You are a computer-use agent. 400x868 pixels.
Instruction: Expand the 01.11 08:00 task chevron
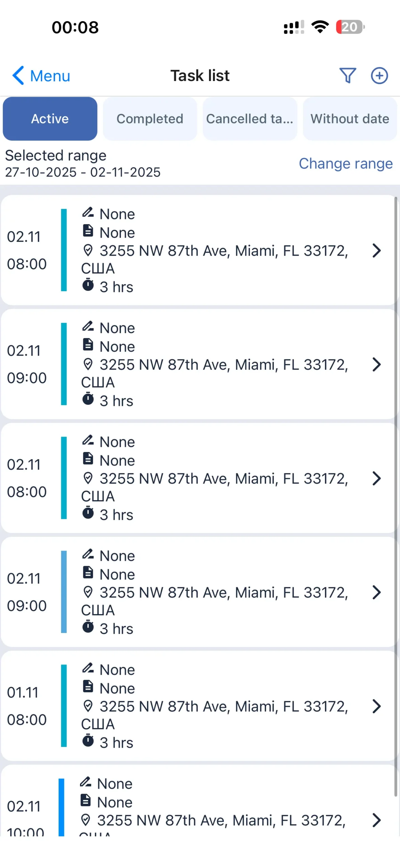click(376, 706)
